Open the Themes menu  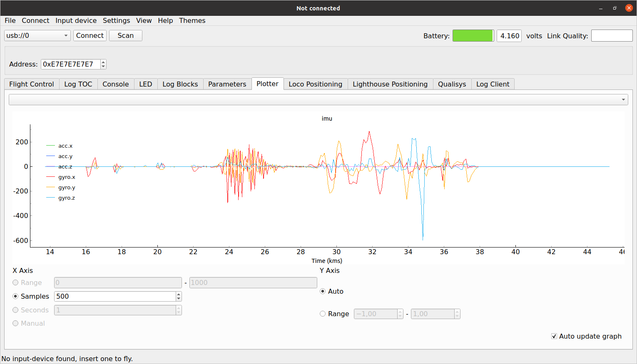[x=192, y=20]
